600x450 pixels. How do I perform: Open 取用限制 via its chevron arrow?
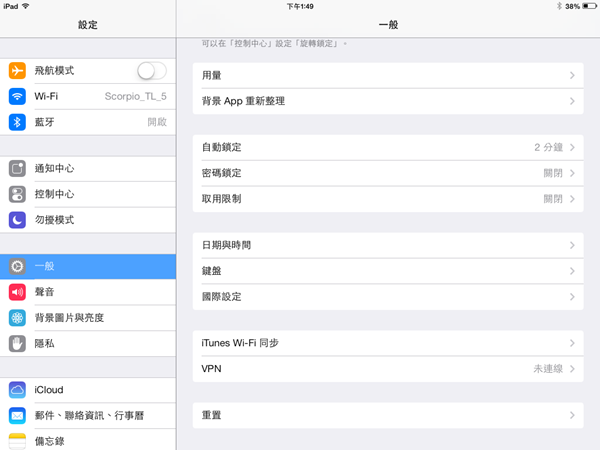coord(572,199)
